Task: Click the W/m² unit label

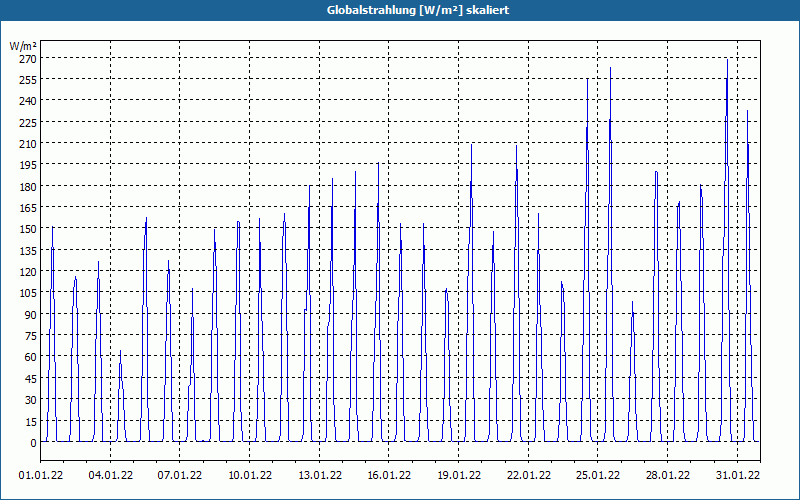Action: point(23,46)
